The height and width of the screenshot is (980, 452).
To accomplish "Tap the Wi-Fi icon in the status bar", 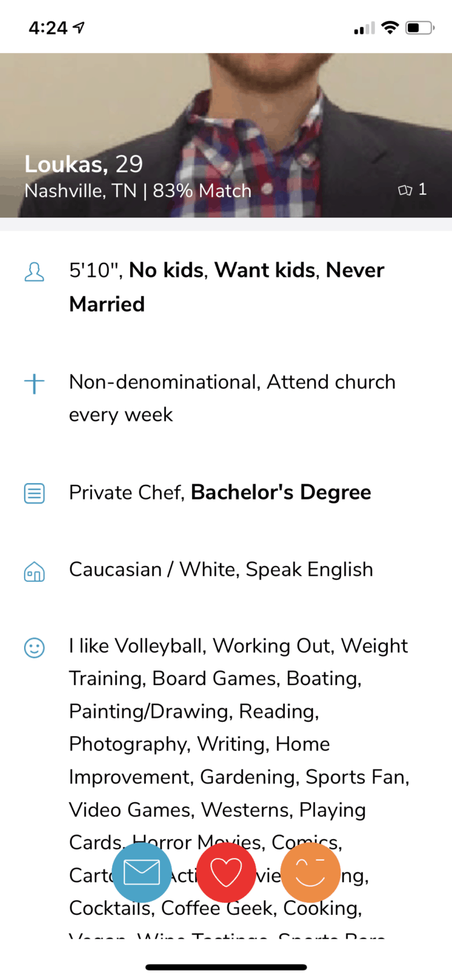I will pyautogui.click(x=389, y=27).
